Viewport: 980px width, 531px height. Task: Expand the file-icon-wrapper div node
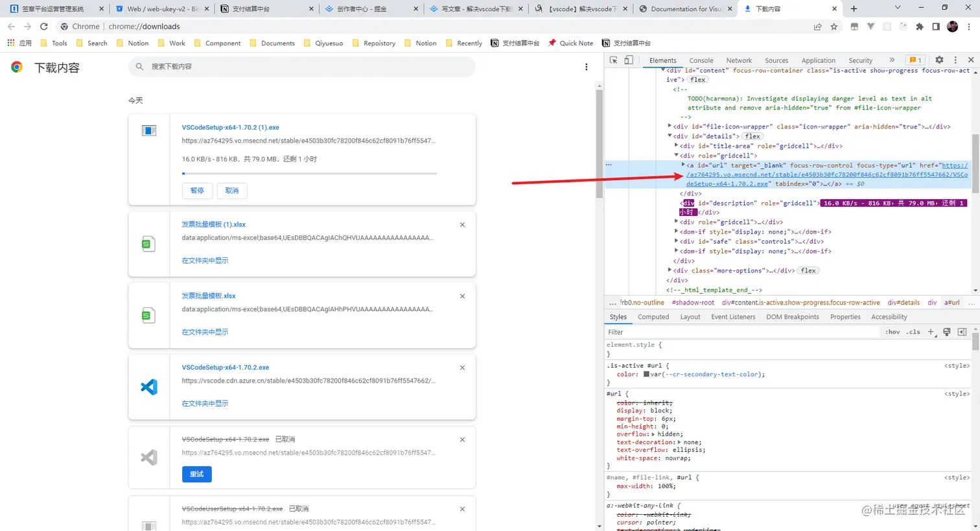click(670, 126)
